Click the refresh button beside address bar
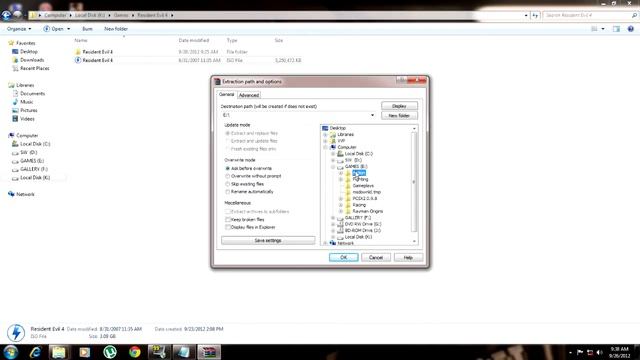The width and height of the screenshot is (640, 360). (535, 16)
